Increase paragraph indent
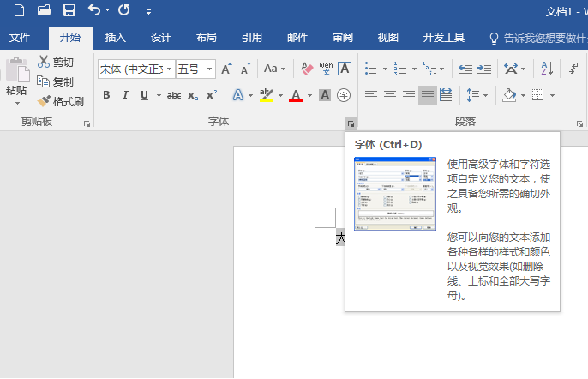 (x=484, y=69)
